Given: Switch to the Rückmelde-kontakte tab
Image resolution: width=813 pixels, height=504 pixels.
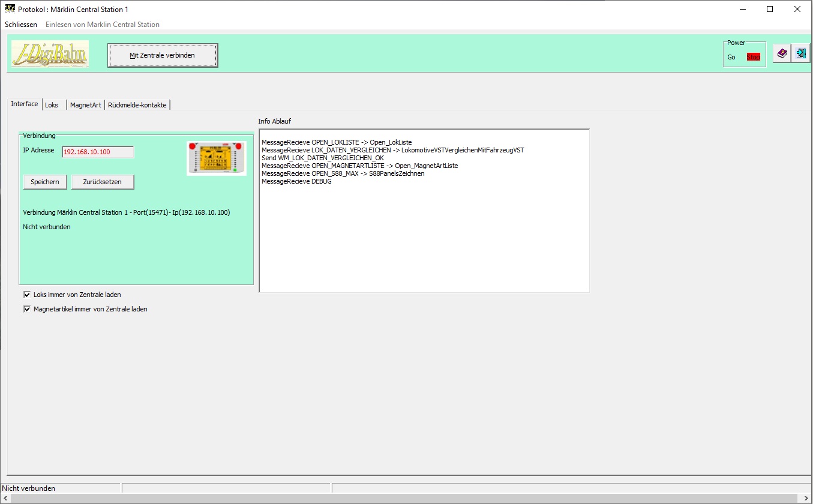Looking at the screenshot, I should coord(137,105).
